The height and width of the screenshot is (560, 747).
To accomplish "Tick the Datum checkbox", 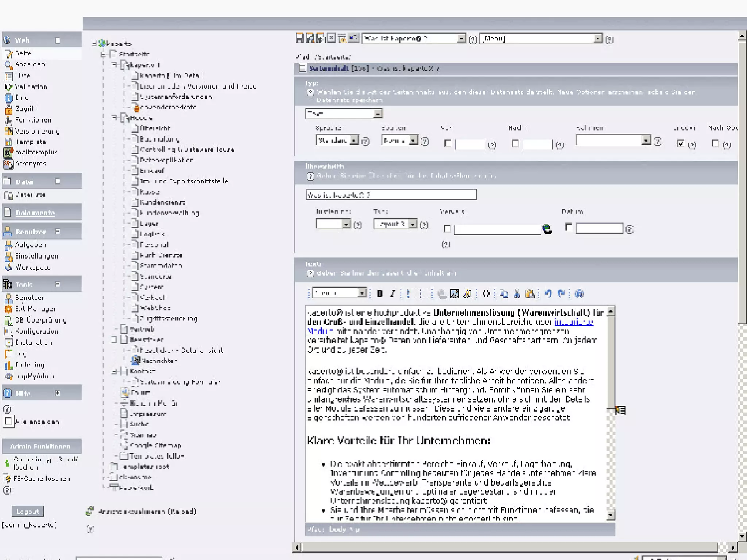I will [568, 227].
